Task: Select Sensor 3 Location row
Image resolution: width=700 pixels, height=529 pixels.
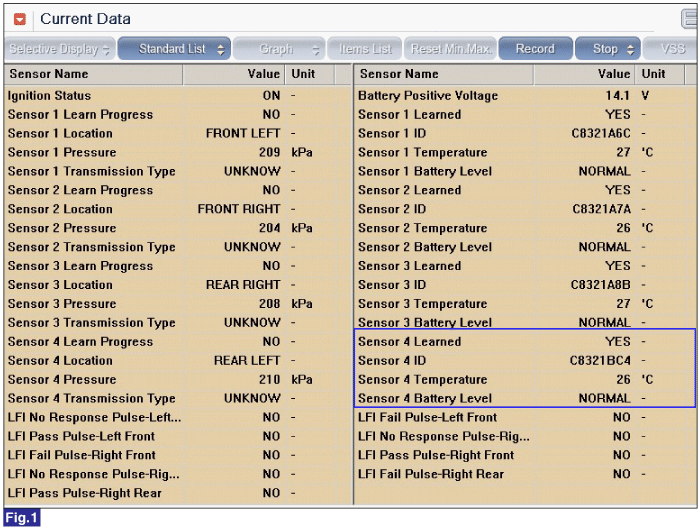Action: pos(179,285)
